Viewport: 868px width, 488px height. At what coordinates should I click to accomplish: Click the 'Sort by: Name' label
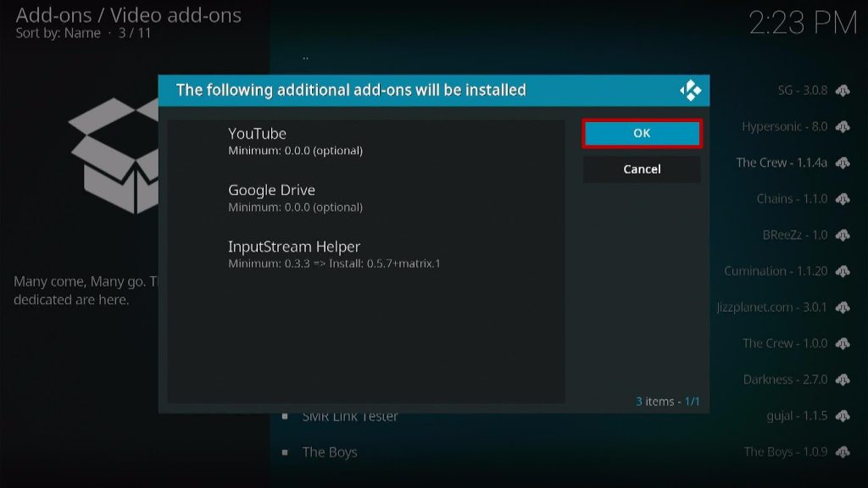click(x=58, y=33)
